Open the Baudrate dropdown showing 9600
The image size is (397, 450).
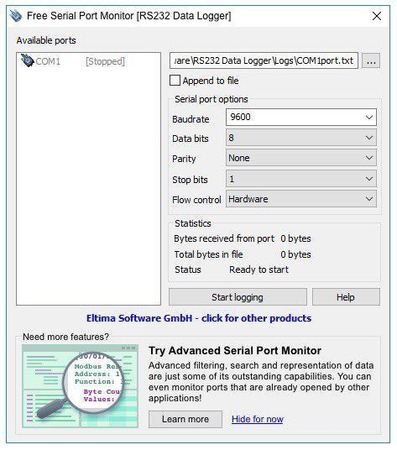301,117
